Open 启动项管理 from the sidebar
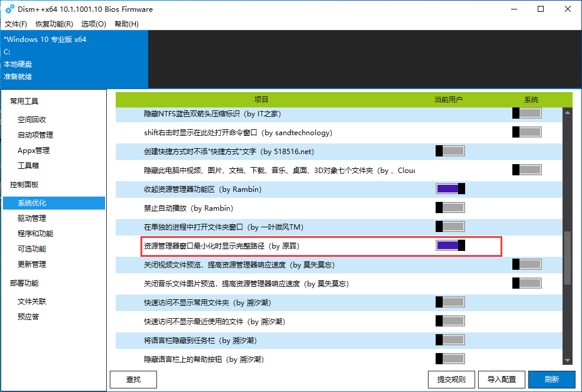Screen dimensions: 582x392 tap(35, 135)
